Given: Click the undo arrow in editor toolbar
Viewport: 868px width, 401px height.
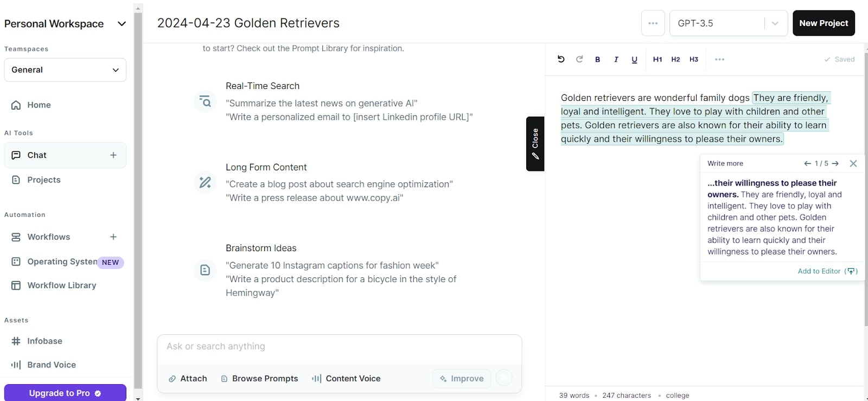Looking at the screenshot, I should click(561, 59).
